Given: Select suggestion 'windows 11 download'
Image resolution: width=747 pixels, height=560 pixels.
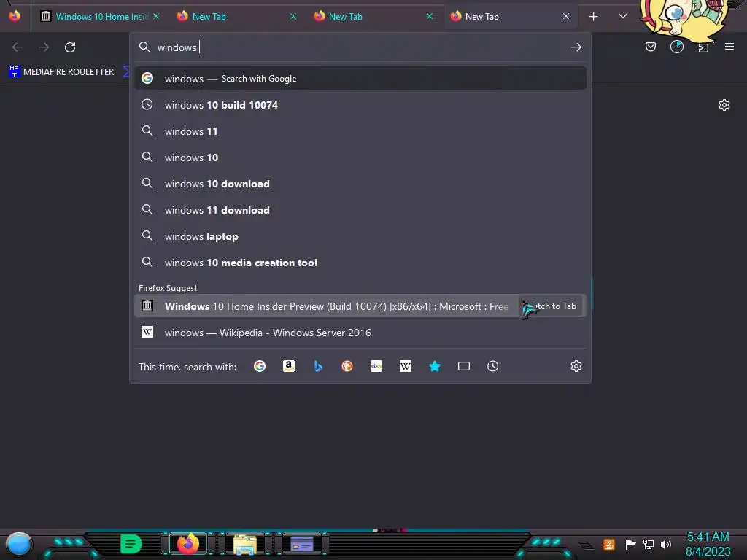Looking at the screenshot, I should pyautogui.click(x=360, y=210).
